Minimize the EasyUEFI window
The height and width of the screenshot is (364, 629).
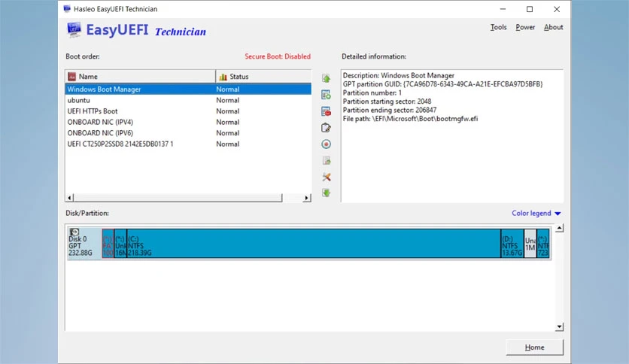503,9
